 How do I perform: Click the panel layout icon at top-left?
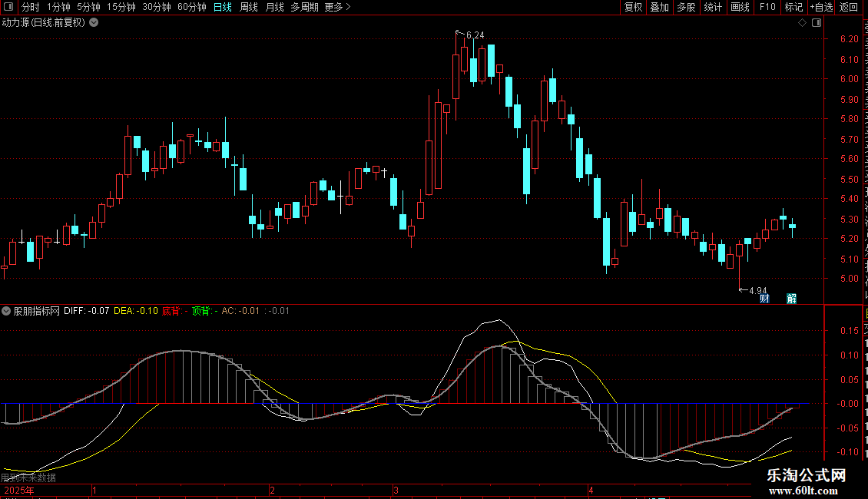tap(8, 7)
